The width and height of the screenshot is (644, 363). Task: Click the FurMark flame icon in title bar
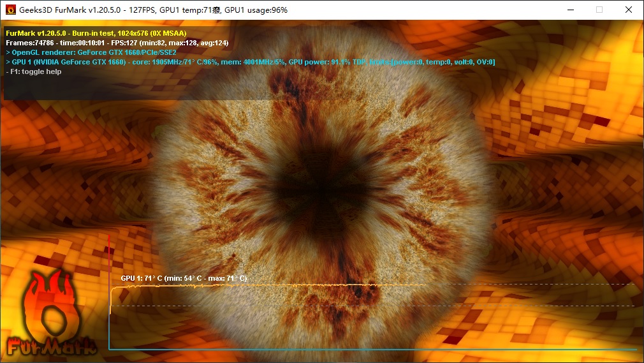tap(11, 10)
